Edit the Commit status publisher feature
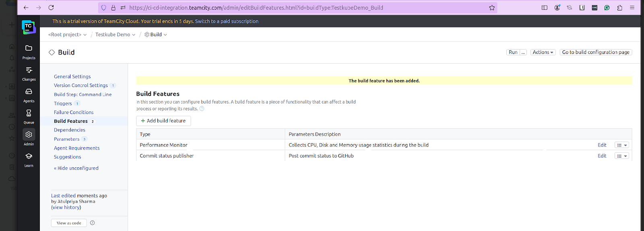644x231 pixels. click(602, 156)
